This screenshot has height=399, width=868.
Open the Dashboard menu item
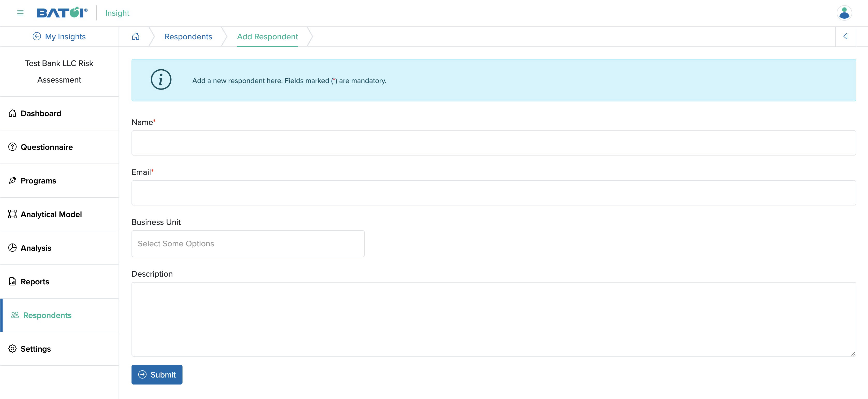pos(59,114)
